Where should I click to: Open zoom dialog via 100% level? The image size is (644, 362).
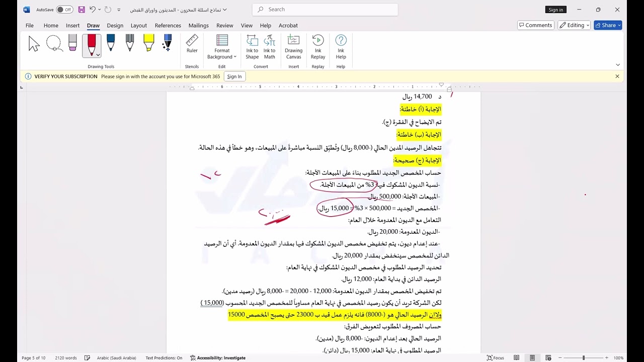click(x=618, y=358)
